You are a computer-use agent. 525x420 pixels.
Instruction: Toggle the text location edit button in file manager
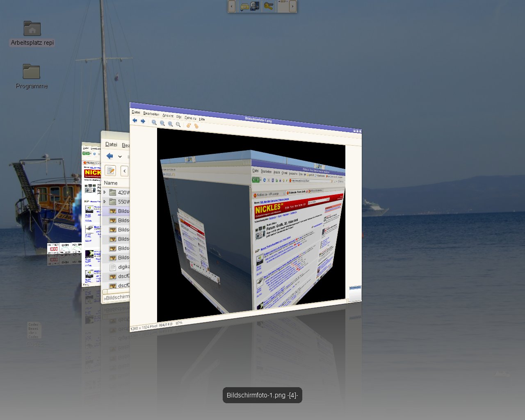110,171
